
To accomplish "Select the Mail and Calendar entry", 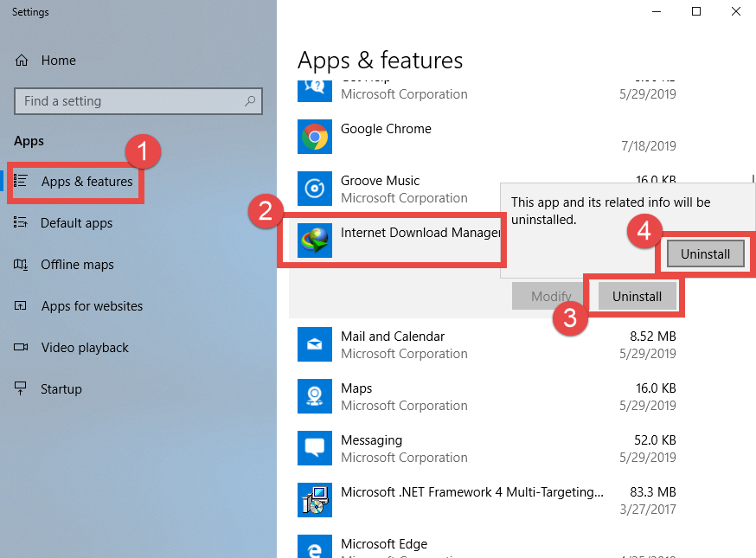I will 486,344.
